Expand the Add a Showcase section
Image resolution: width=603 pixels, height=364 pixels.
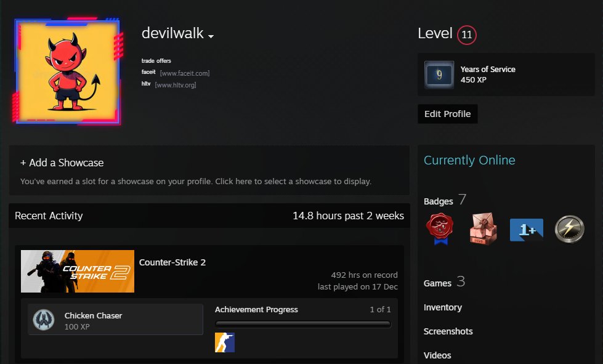(62, 163)
